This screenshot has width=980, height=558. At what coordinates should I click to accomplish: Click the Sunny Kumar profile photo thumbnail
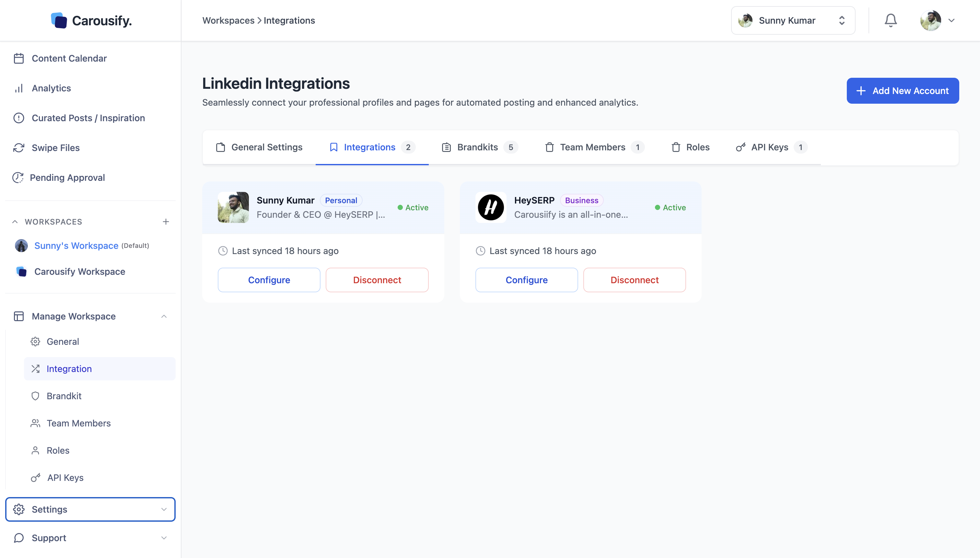[x=233, y=207]
